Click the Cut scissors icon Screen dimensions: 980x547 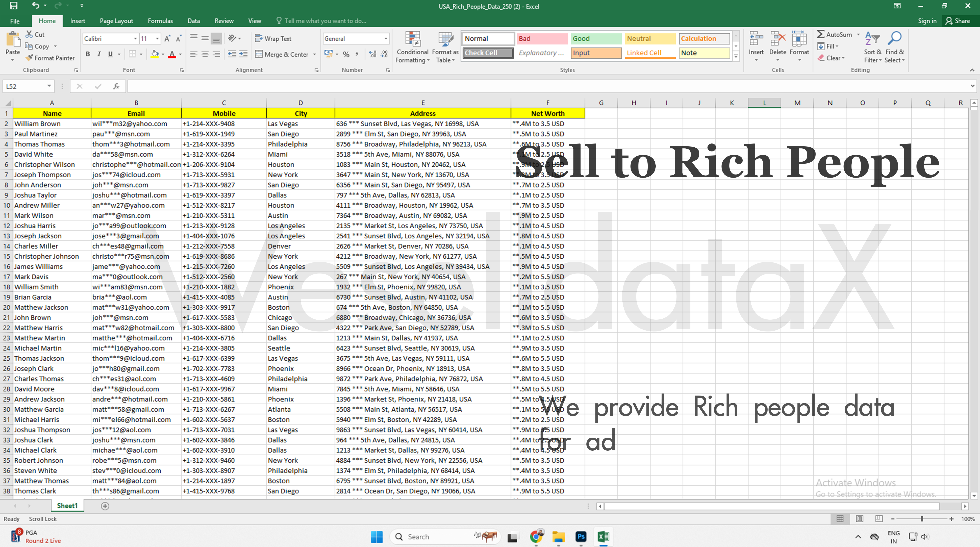pyautogui.click(x=29, y=34)
